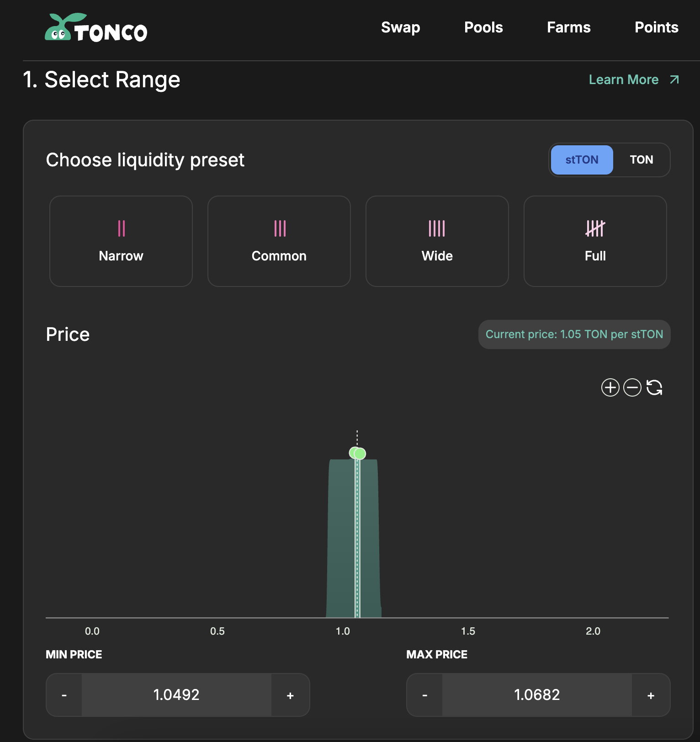Click the Full preset tally icon

point(595,228)
